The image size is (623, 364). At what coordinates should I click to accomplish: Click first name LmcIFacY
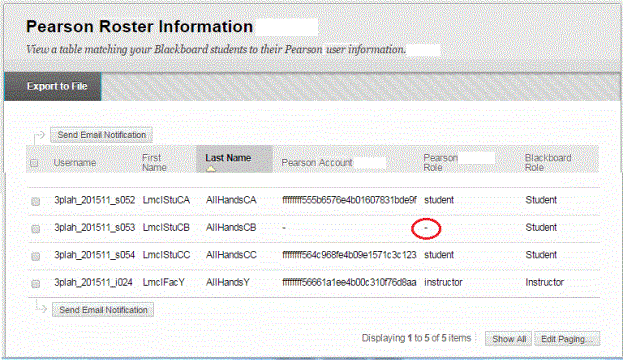[164, 282]
